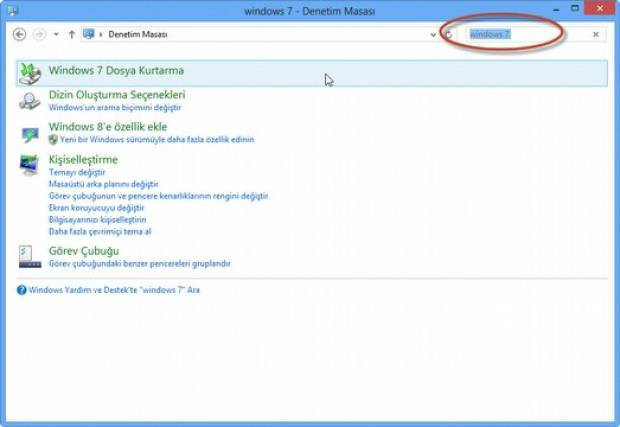This screenshot has width=620, height=427.
Task: Open Windows'un arama biçimini değiştir link
Action: point(115,108)
